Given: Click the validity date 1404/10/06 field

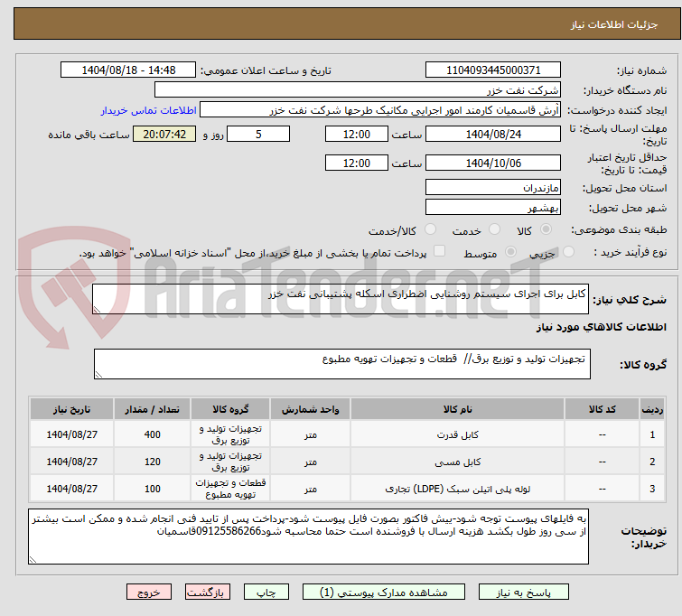Looking at the screenshot, I should tap(493, 163).
